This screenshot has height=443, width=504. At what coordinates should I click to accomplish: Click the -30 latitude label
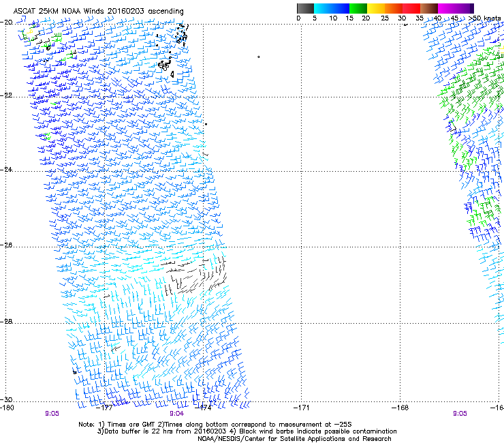point(6,399)
